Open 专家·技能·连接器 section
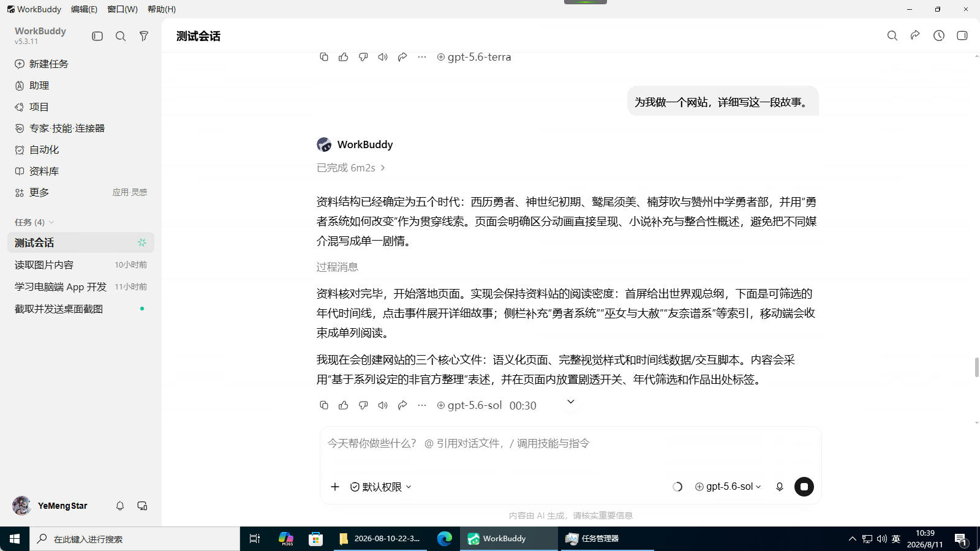Viewport: 980px width, 551px height. pyautogui.click(x=60, y=129)
